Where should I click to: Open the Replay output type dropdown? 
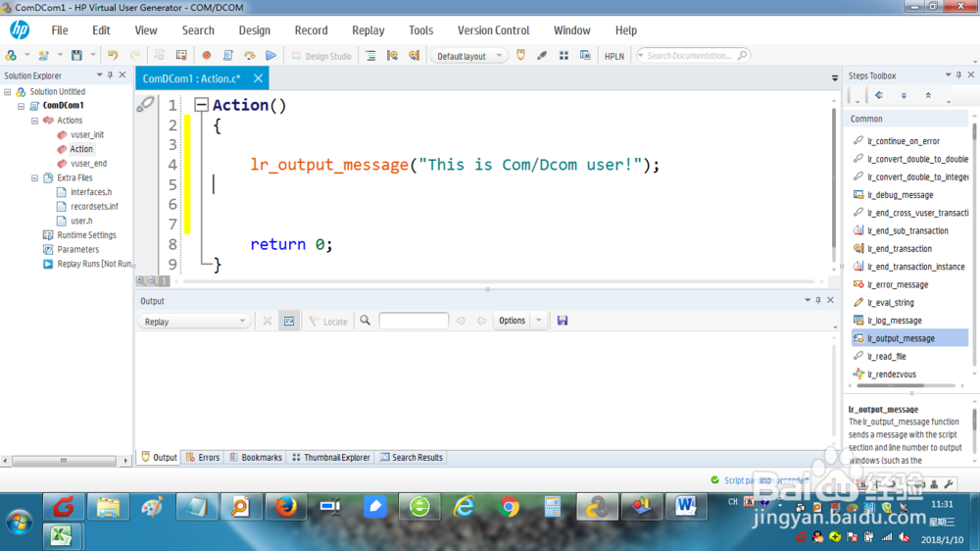[x=194, y=322]
